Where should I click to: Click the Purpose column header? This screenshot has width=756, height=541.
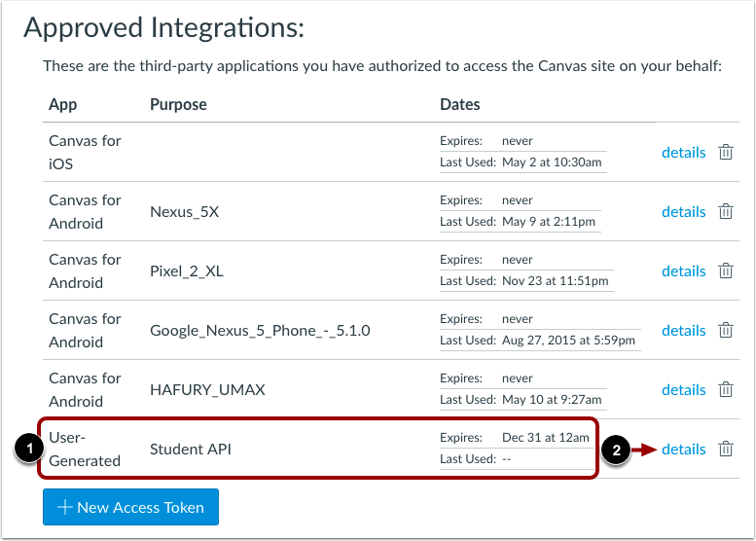pyautogui.click(x=178, y=105)
